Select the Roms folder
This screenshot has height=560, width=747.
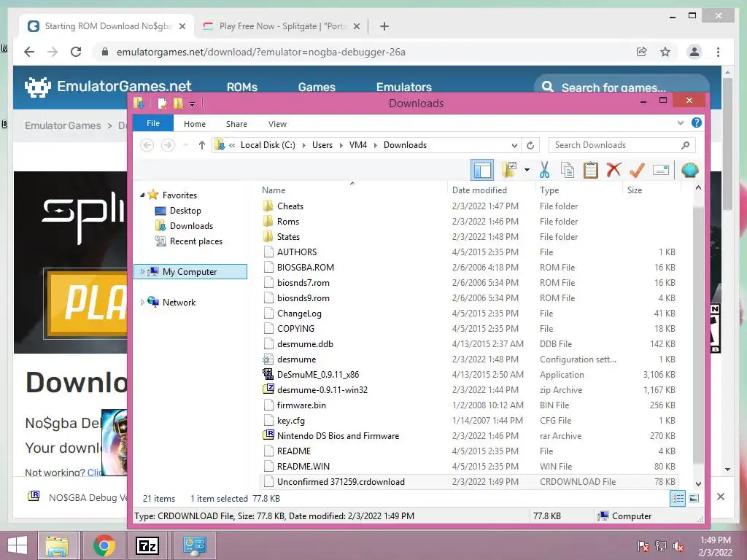click(x=287, y=222)
